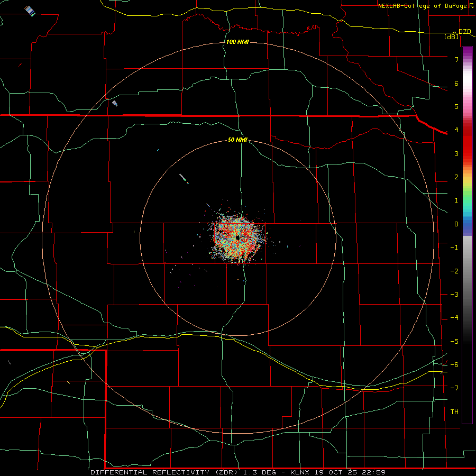
Task: Click the '[dB]' units label
Action: pos(452,36)
